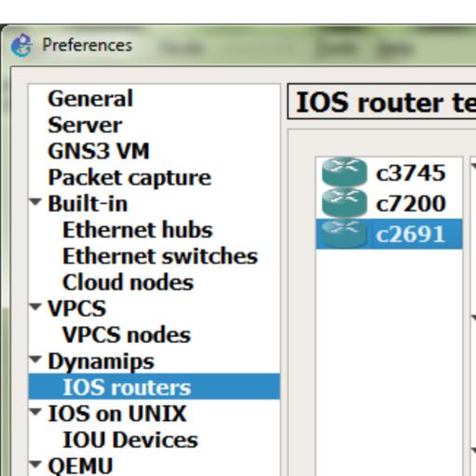This screenshot has height=476, width=476.
Task: Select Ethernet hubs in the tree
Action: [x=138, y=230]
